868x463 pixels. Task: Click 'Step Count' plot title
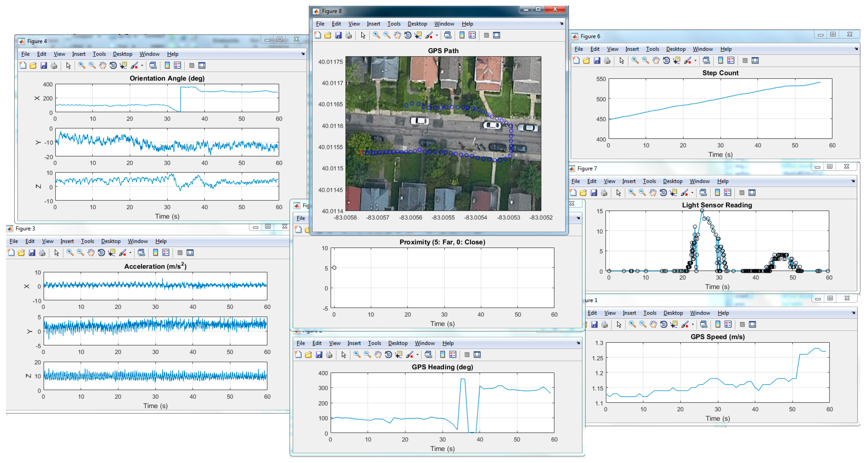pos(720,73)
